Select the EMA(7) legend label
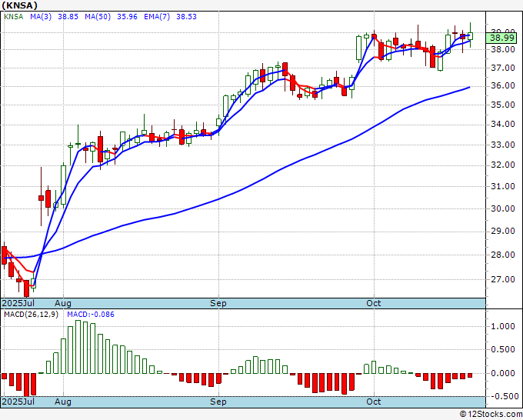 [x=157, y=16]
